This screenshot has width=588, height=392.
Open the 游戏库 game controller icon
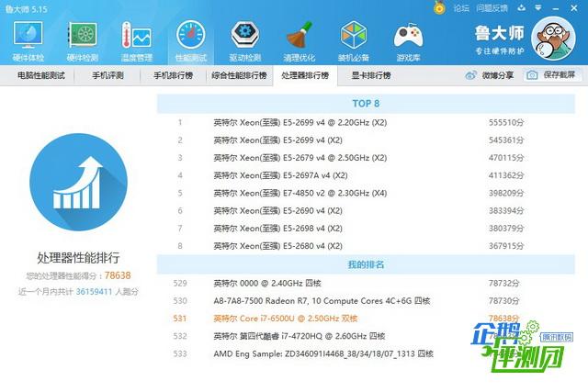point(408,41)
